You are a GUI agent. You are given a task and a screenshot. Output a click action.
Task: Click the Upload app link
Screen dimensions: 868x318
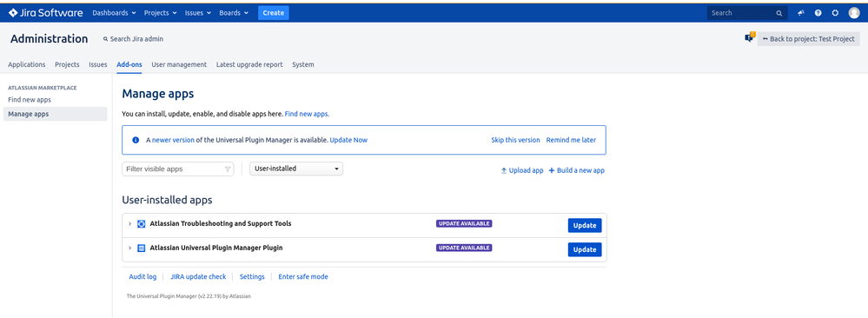pyautogui.click(x=522, y=170)
